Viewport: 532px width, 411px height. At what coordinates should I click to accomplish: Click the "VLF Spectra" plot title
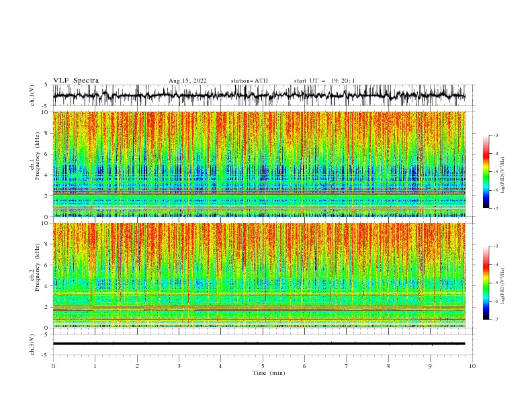pos(76,81)
